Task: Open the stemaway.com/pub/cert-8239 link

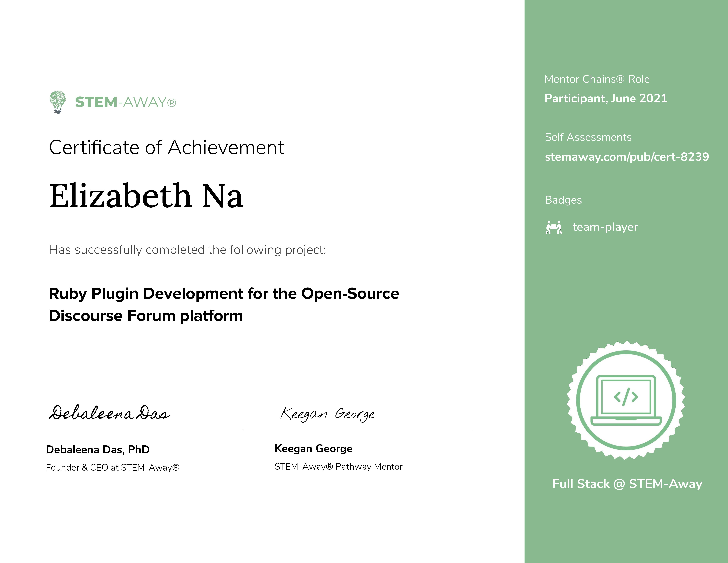Action: click(x=627, y=157)
